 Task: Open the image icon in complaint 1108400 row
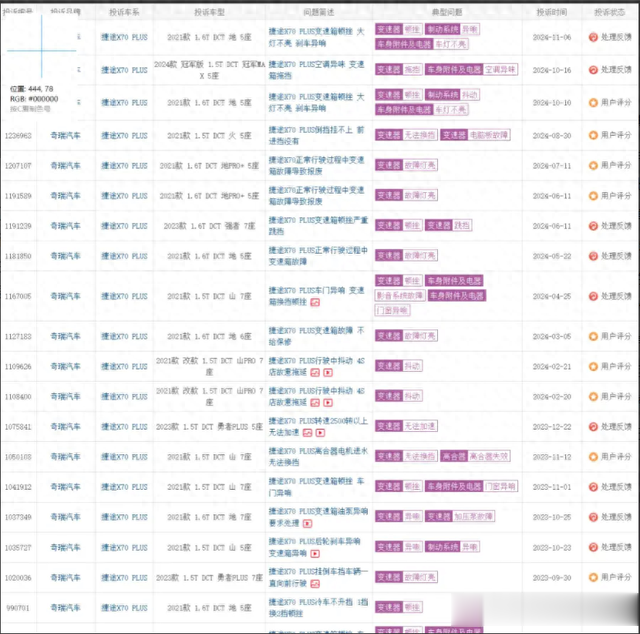tap(315, 403)
